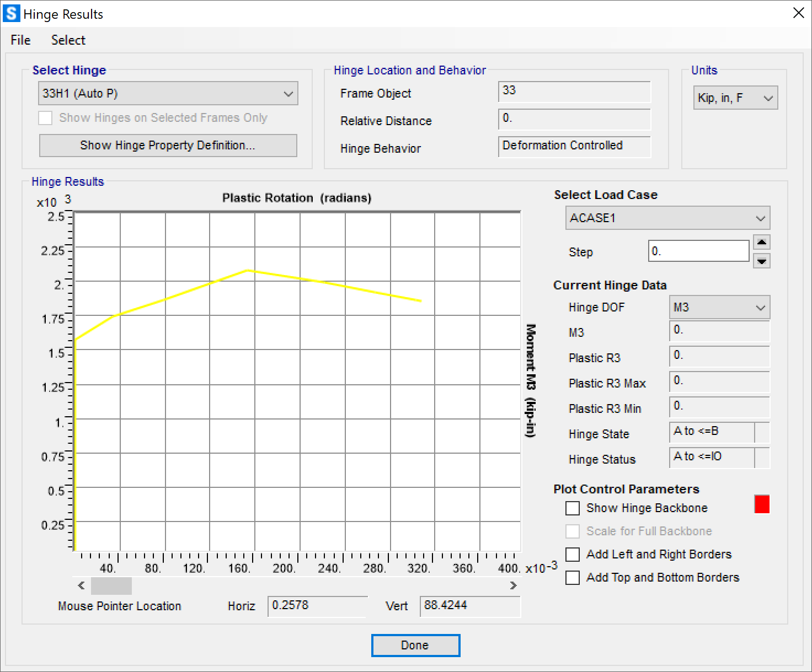Enable Show Hinge Backbone checkbox
This screenshot has width=812, height=672.
pyautogui.click(x=573, y=508)
